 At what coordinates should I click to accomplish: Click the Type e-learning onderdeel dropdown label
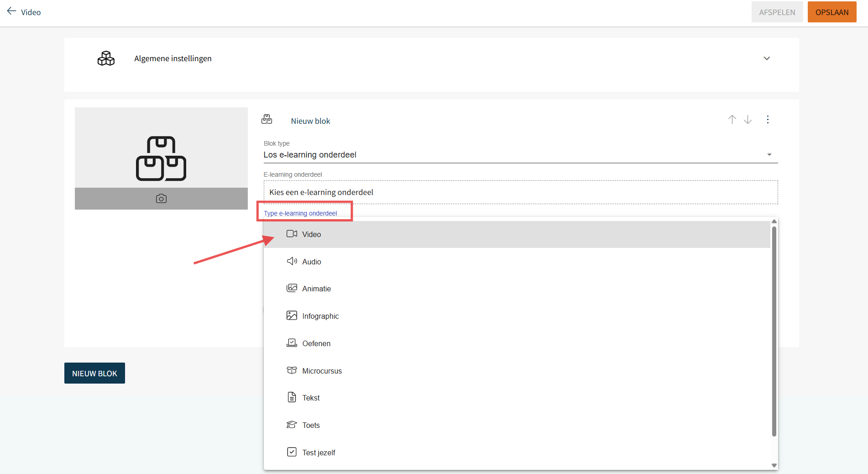300,213
